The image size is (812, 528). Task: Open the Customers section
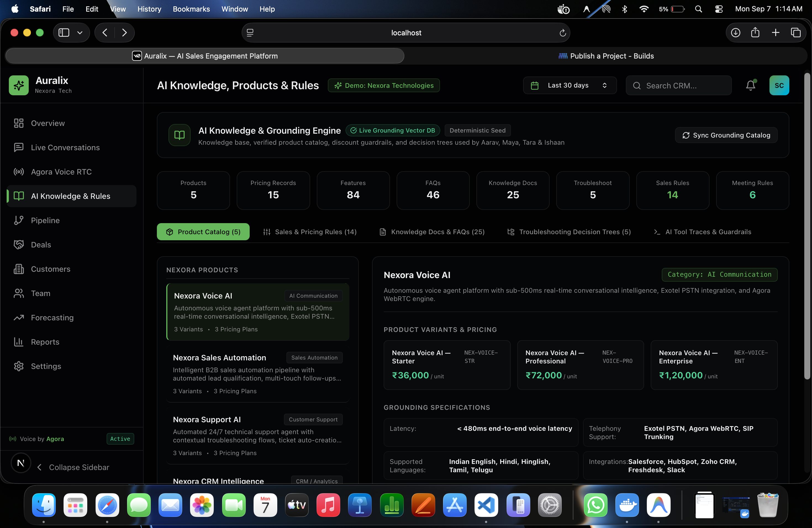pos(72,269)
